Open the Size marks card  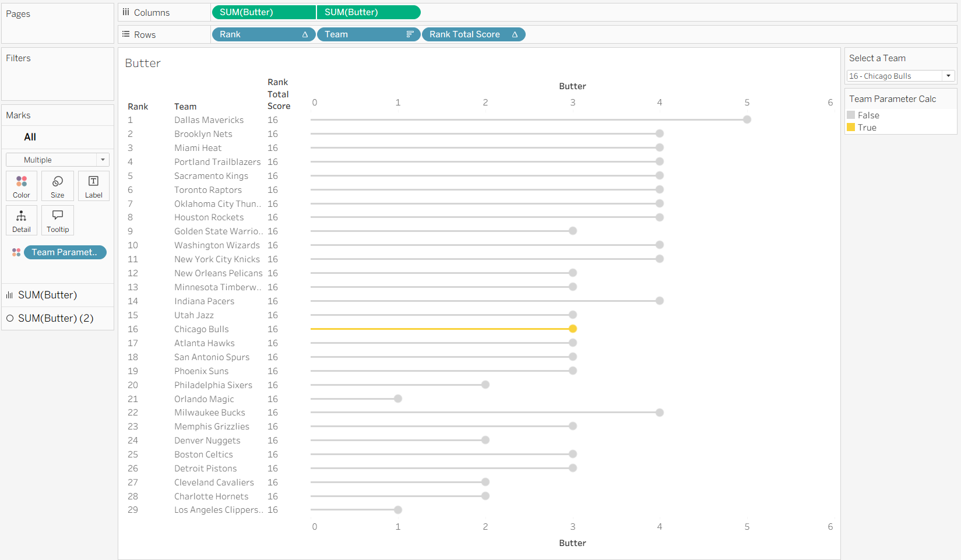click(x=58, y=186)
